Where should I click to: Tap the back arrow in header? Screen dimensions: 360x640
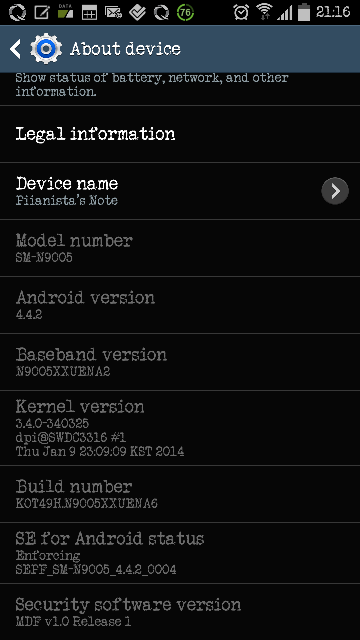click(x=16, y=49)
